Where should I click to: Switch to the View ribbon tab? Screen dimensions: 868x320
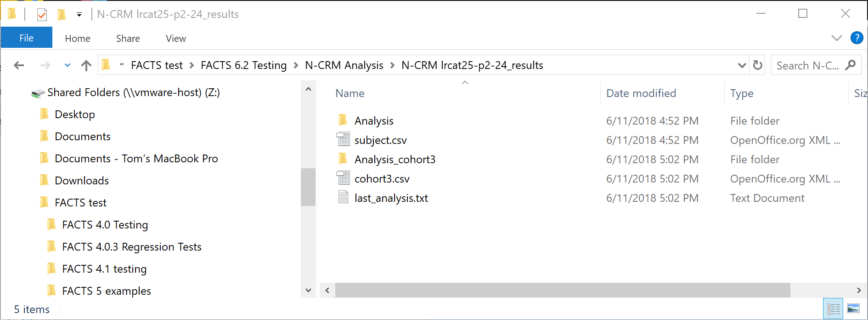click(175, 39)
